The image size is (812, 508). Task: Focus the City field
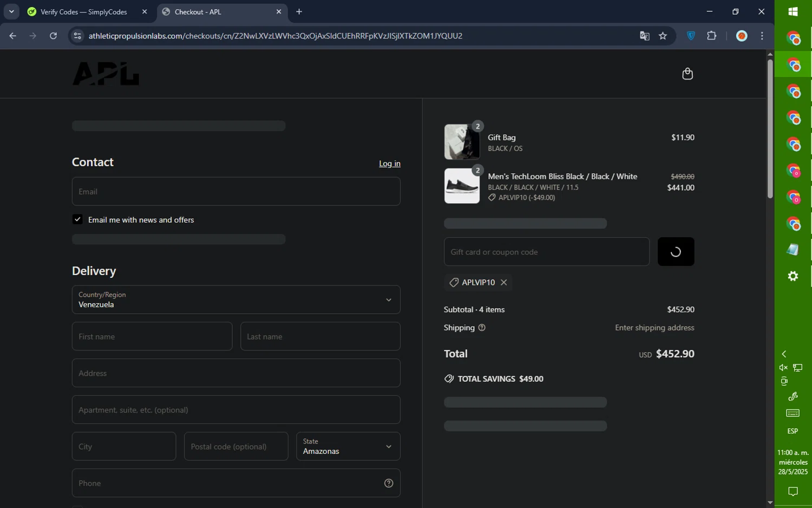(x=124, y=446)
